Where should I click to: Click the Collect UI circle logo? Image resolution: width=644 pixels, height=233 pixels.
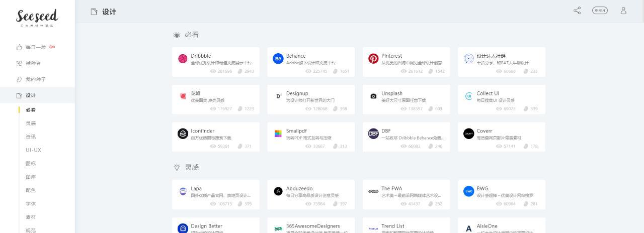pos(468,96)
